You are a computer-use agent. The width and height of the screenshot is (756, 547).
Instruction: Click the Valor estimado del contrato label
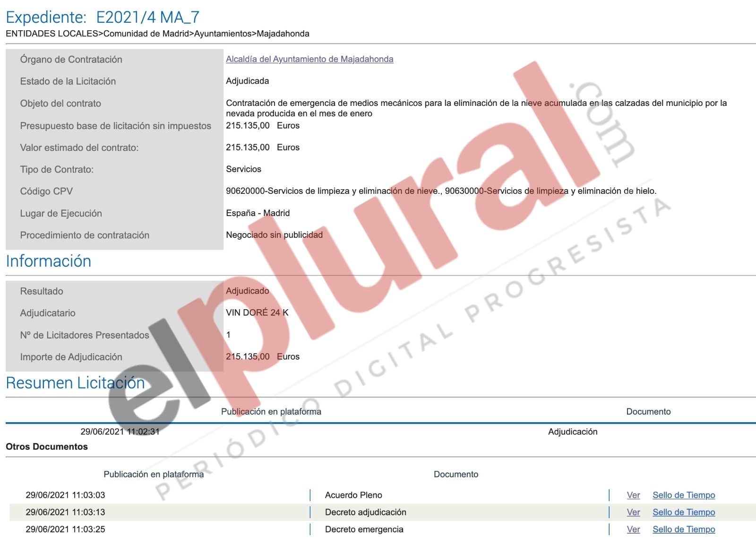[x=79, y=148]
